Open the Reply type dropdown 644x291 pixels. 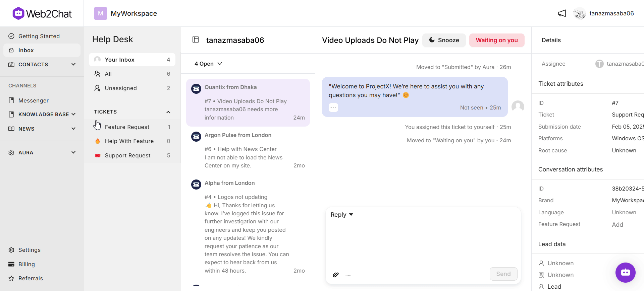click(x=342, y=215)
